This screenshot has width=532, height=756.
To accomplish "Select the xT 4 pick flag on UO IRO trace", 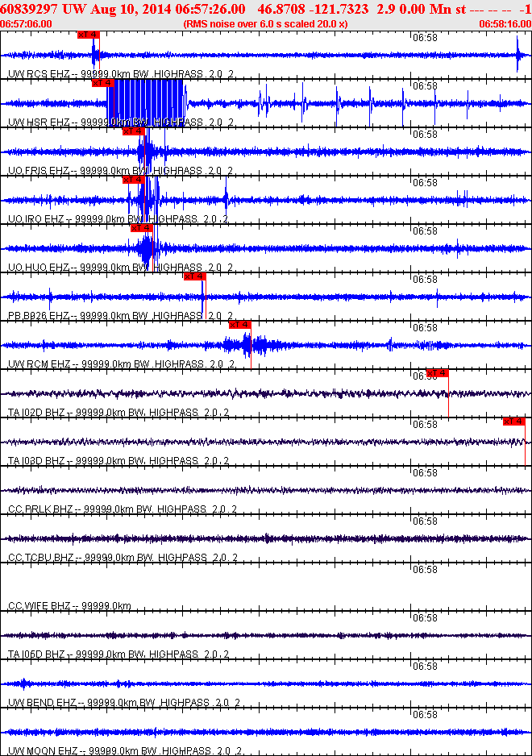I will 134,180.
